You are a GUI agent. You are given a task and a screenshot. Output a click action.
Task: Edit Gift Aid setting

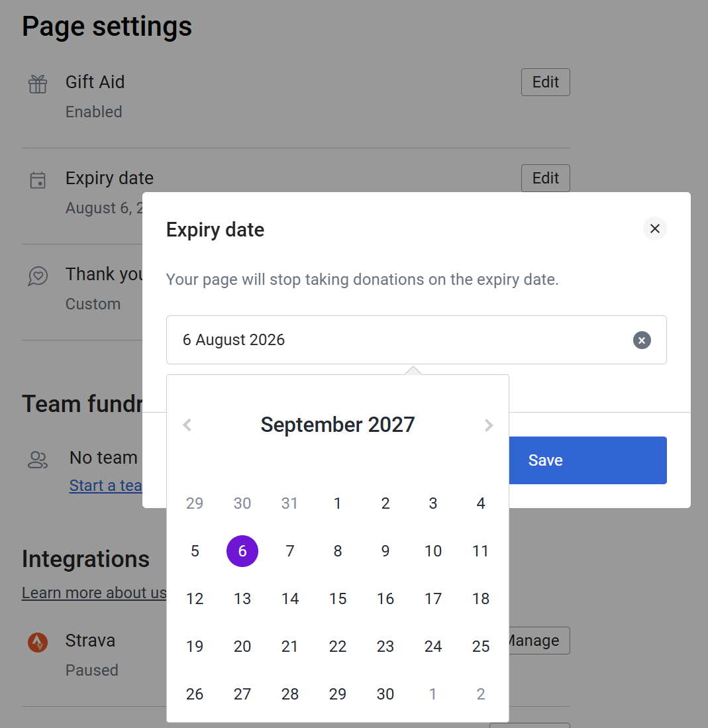pos(546,82)
